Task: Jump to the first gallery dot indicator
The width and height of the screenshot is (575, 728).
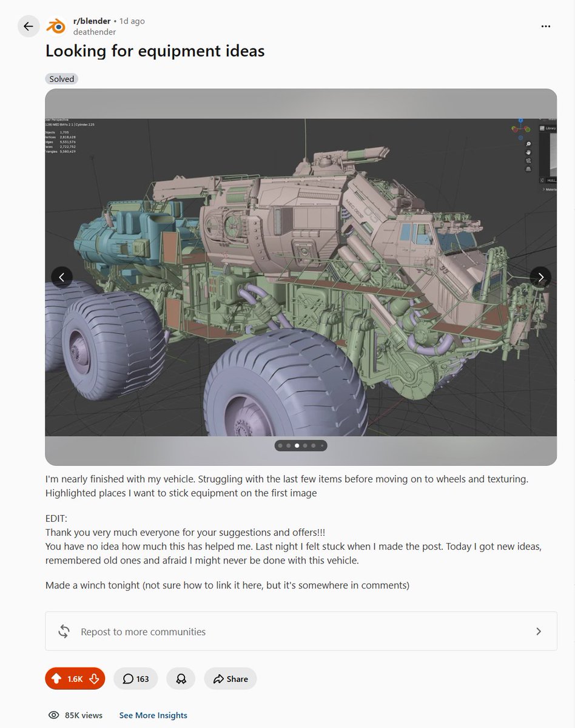Action: click(x=280, y=445)
